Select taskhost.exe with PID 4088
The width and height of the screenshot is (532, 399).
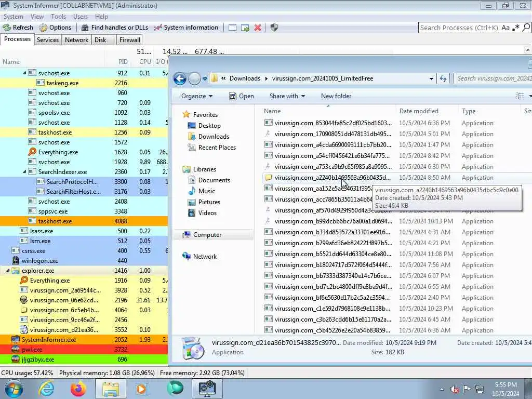[84, 221]
